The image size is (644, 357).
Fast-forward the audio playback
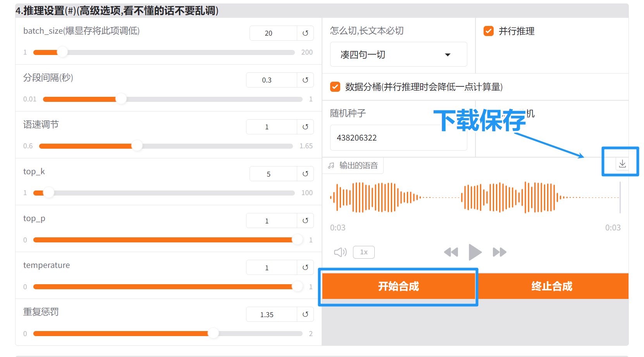point(499,252)
